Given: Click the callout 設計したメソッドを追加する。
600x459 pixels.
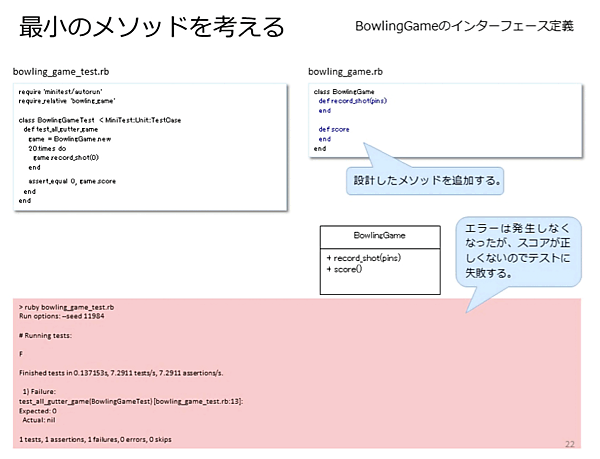Looking at the screenshot, I should 425,181.
